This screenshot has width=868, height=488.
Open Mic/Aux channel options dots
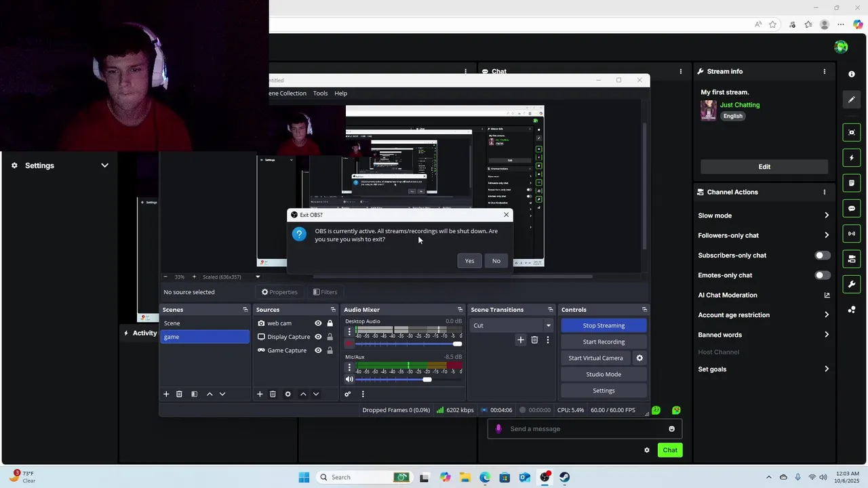349,367
